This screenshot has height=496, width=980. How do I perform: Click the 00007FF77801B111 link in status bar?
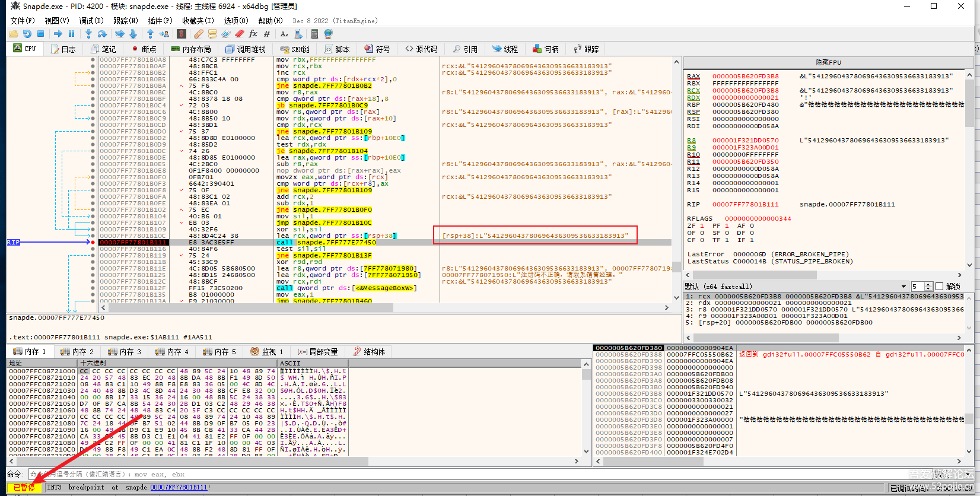pyautogui.click(x=179, y=487)
